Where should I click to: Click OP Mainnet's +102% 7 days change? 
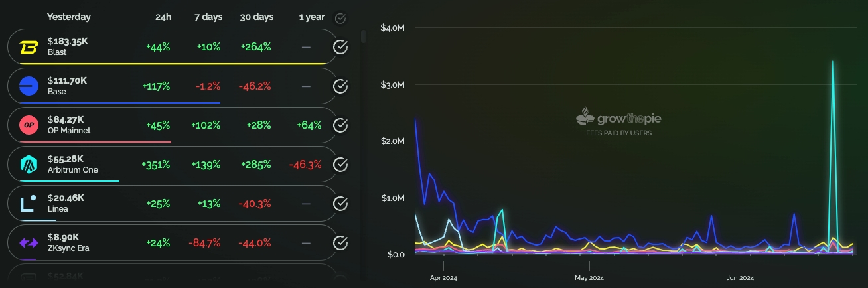click(x=206, y=125)
